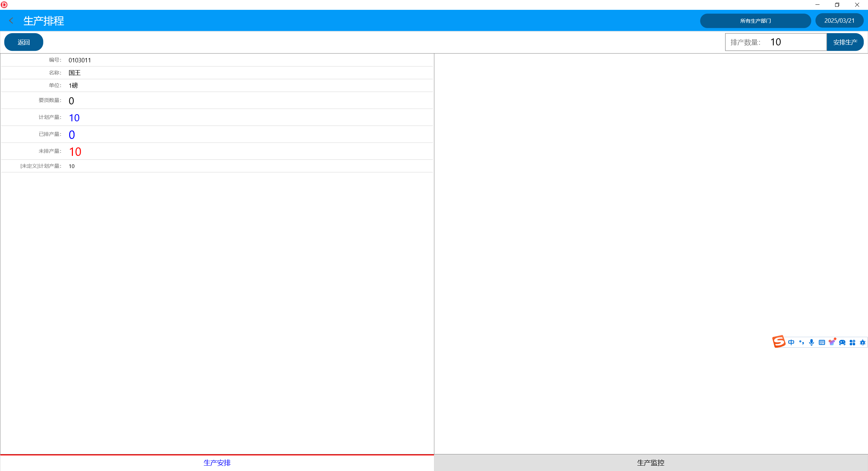Open the 所有生产部门 department selector
Screen dimensions: 868x471
[755, 21]
